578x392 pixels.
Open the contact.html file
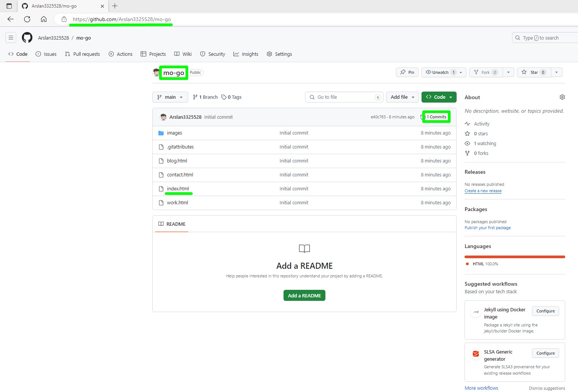pos(180,175)
